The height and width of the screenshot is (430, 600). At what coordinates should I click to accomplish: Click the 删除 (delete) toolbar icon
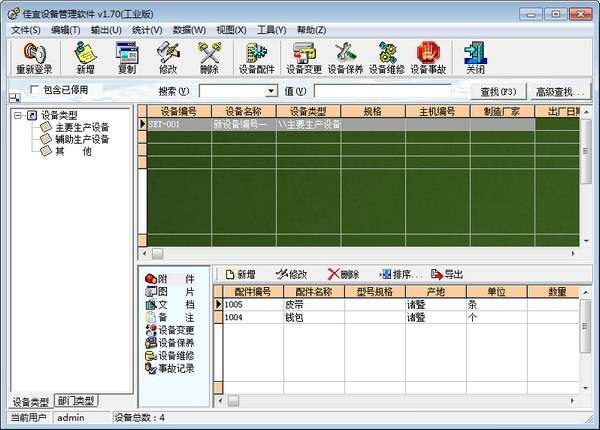[x=209, y=58]
